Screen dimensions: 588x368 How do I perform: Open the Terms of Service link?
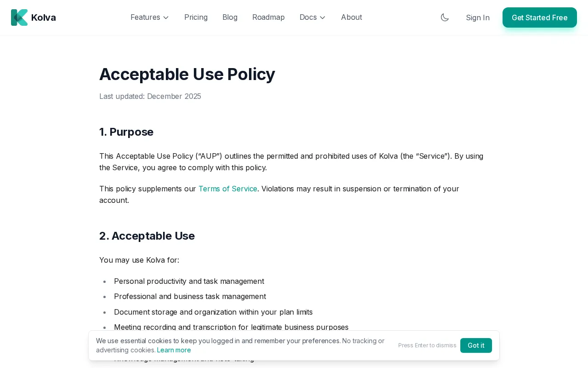228,189
